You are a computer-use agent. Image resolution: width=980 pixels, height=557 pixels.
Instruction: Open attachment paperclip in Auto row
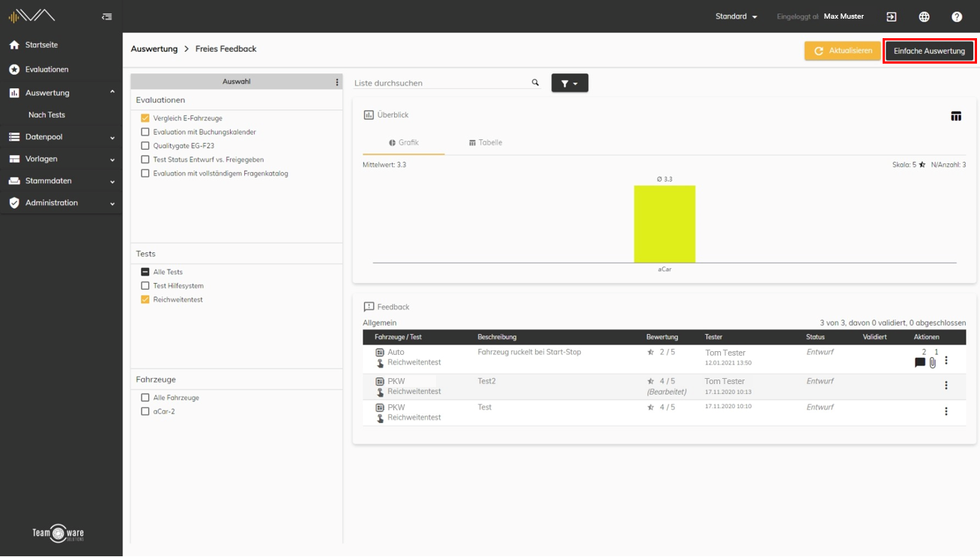933,363
